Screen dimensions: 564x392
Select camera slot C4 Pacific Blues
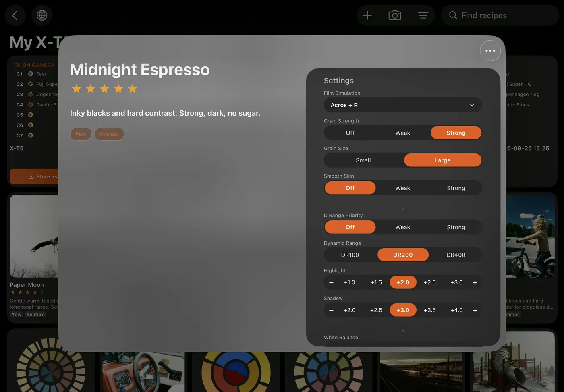coord(36,105)
